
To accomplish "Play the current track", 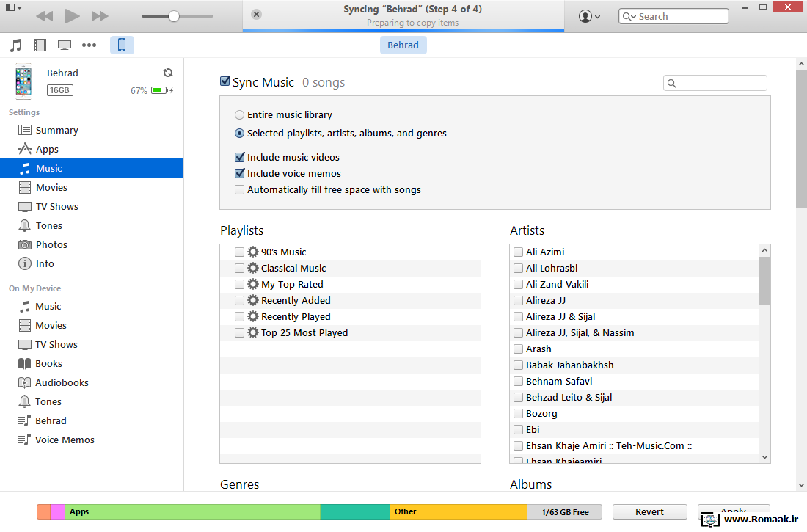I will tap(72, 16).
